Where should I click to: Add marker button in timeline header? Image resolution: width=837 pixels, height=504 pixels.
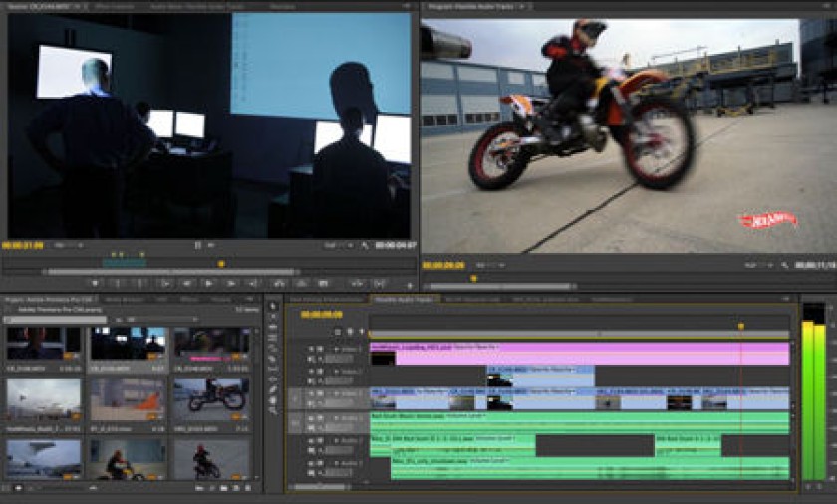[362, 332]
